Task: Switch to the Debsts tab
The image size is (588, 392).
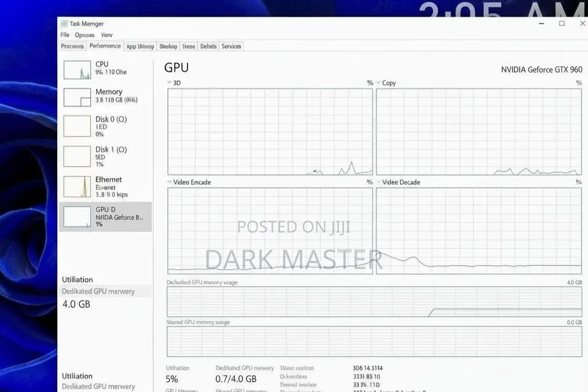Action: [x=208, y=47]
